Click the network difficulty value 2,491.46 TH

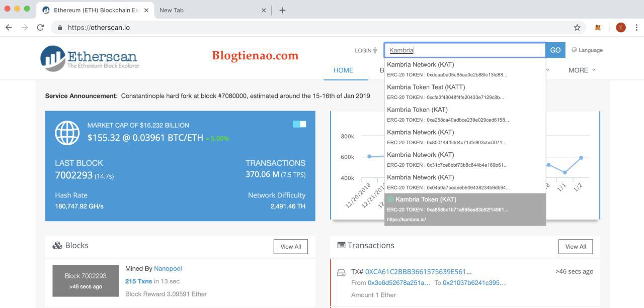(x=288, y=207)
